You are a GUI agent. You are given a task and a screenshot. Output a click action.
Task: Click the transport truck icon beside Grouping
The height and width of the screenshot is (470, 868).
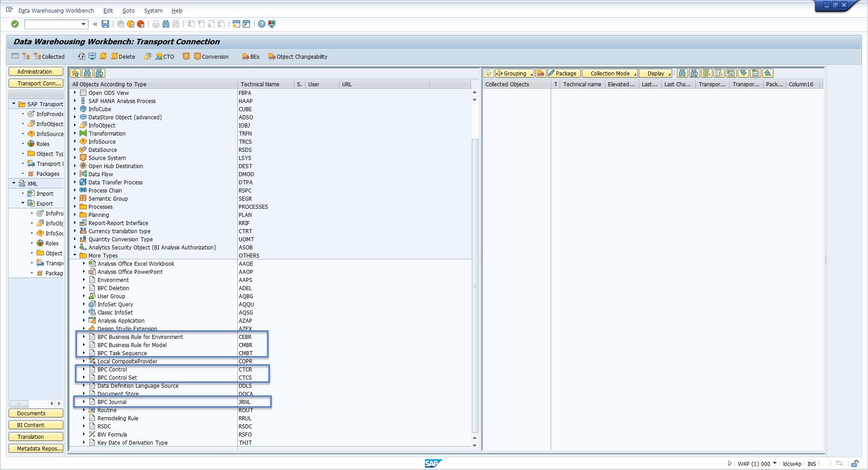tap(541, 73)
